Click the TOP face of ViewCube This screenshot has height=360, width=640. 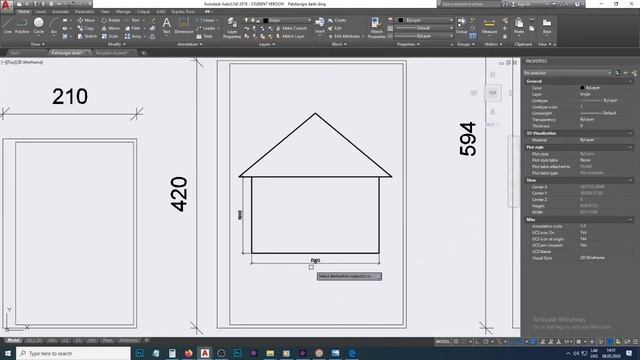(x=493, y=93)
